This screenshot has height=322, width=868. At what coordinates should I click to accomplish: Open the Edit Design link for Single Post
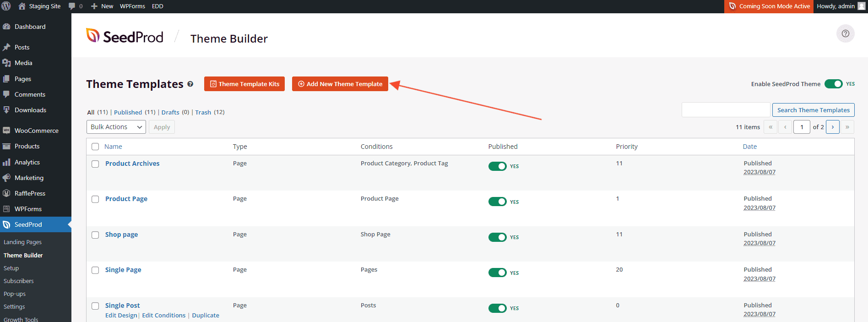[x=121, y=316]
